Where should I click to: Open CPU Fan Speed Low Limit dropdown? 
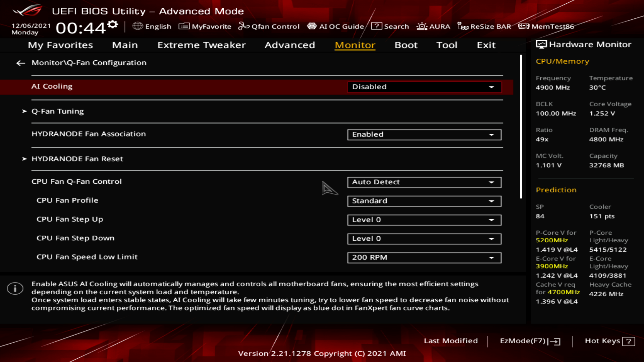point(424,257)
